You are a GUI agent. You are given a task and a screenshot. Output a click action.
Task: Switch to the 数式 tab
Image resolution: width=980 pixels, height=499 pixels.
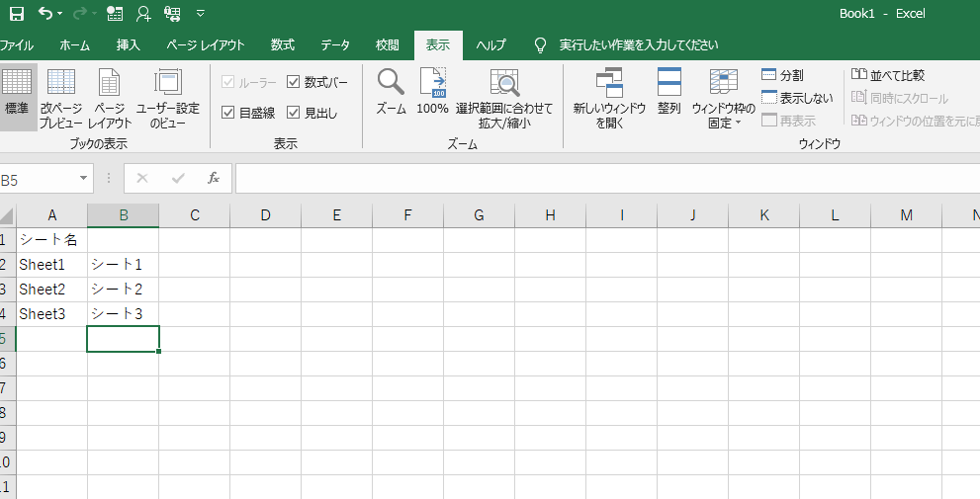(x=283, y=45)
